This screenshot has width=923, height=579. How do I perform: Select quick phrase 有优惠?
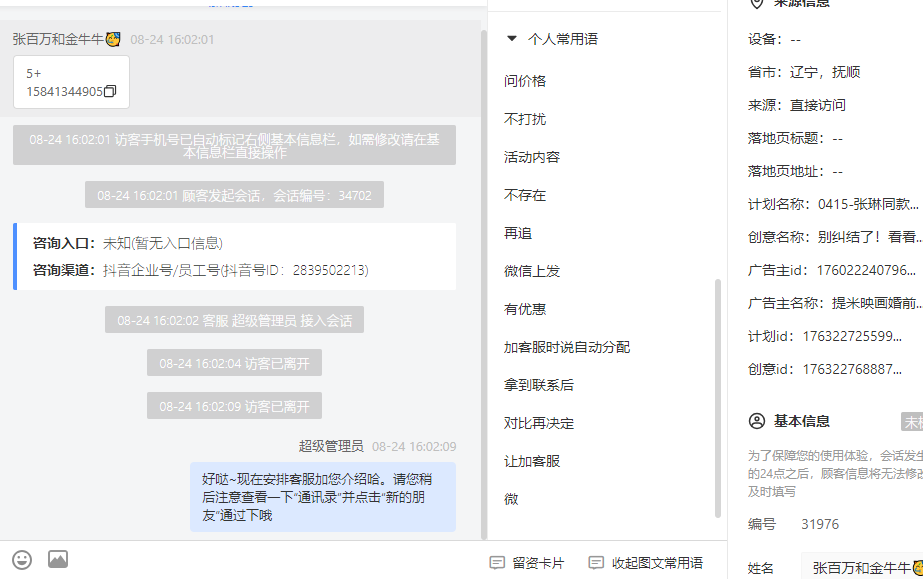tap(524, 310)
